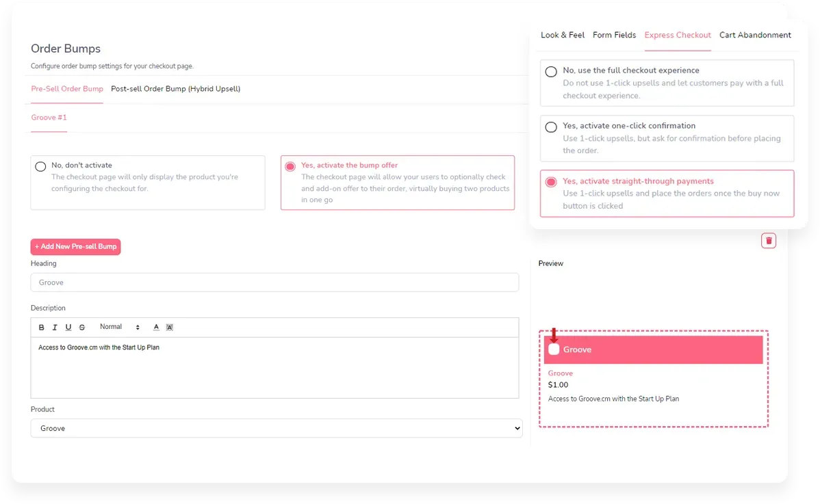
Task: Delete the bump using trash icon
Action: pos(769,240)
